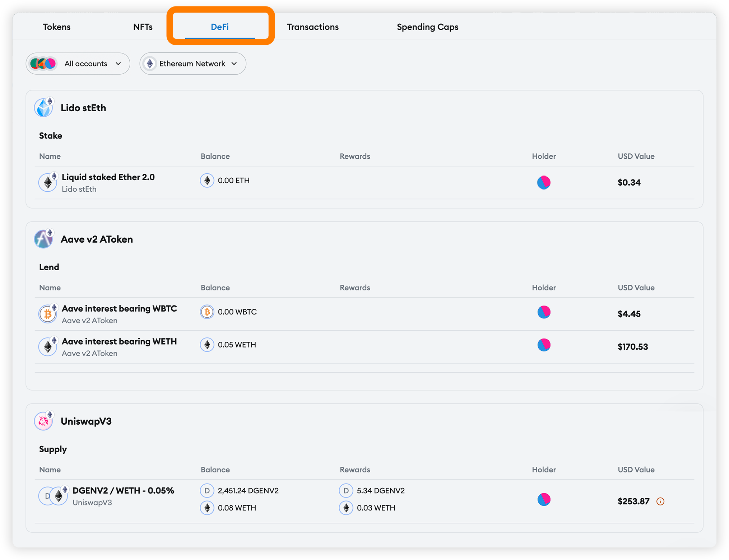The width and height of the screenshot is (729, 560).
Task: Click the Aave interest bearing WETH token icon
Action: 48,346
